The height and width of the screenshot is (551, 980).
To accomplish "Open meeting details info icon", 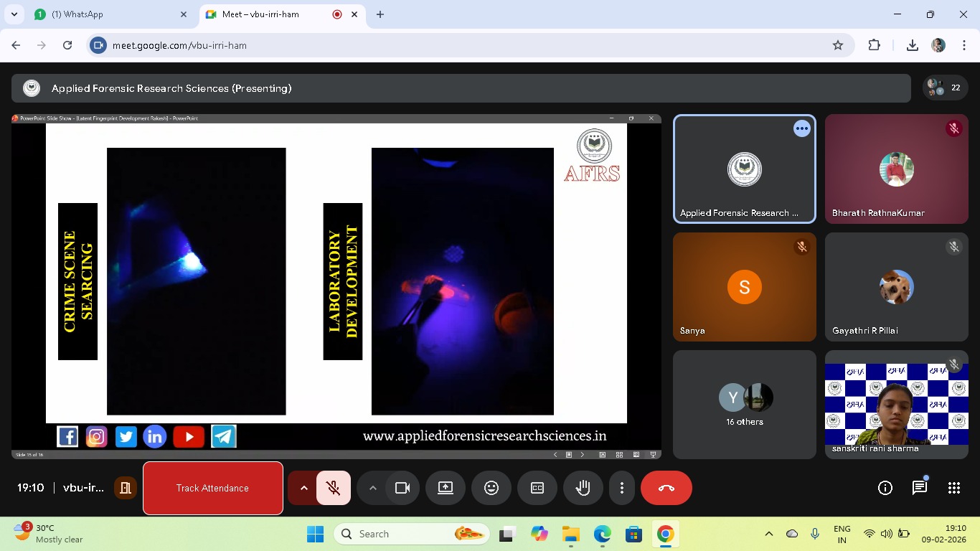I will point(885,488).
